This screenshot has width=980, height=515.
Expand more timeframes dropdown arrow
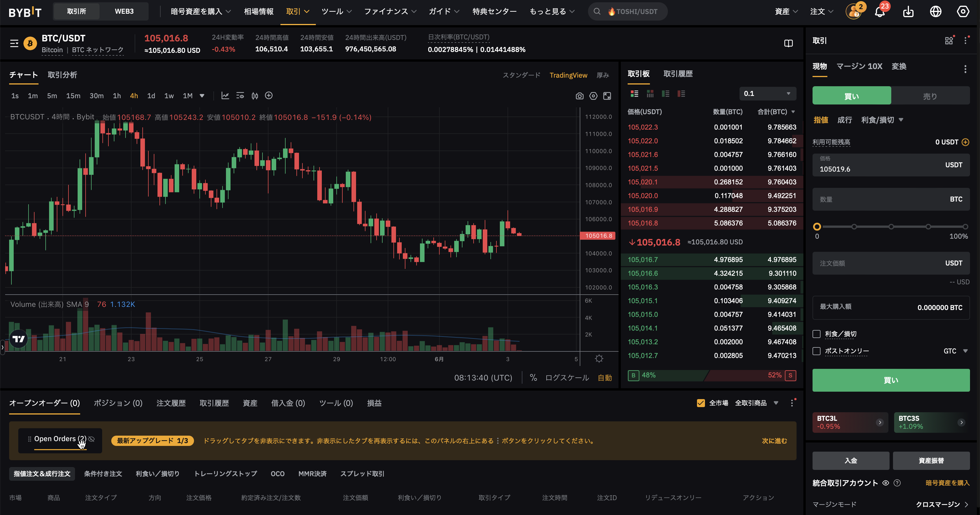point(202,96)
